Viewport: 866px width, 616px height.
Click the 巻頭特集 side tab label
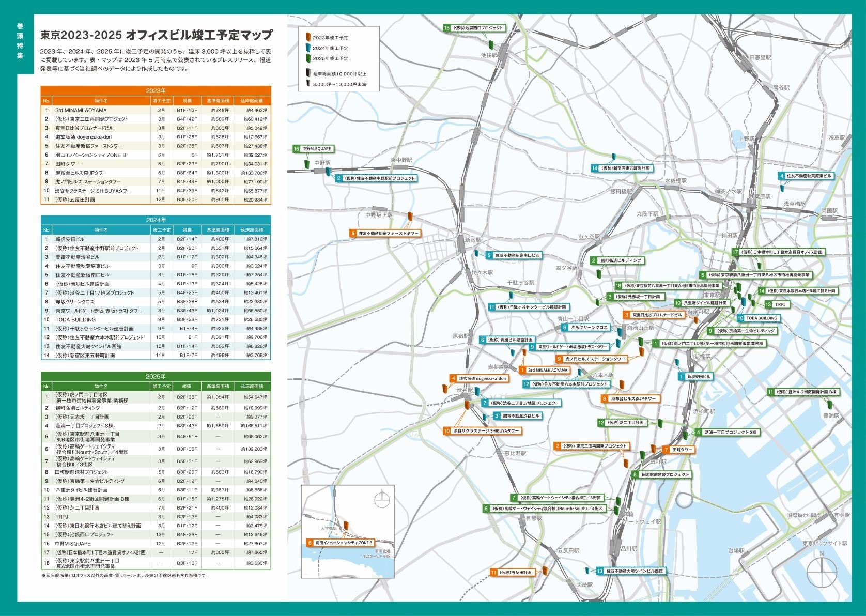tap(20, 41)
